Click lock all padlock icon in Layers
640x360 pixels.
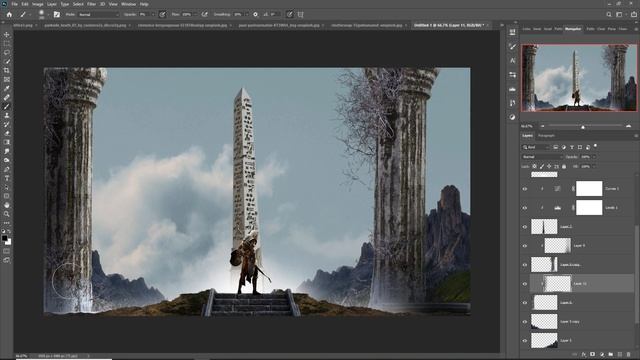pos(564,167)
